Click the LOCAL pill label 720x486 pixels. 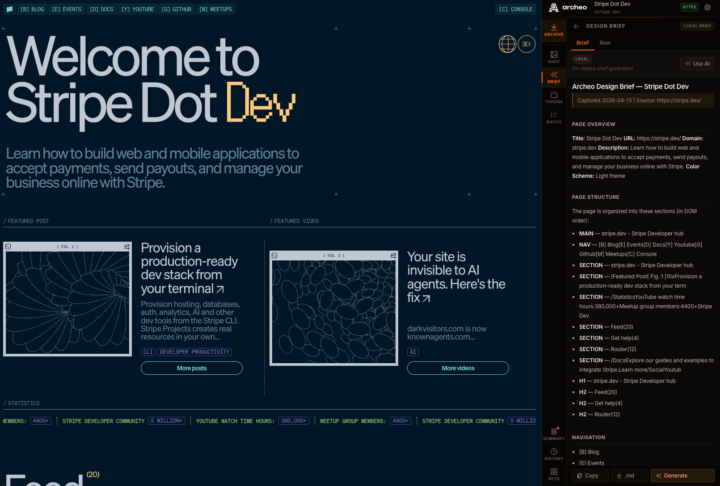pos(582,59)
